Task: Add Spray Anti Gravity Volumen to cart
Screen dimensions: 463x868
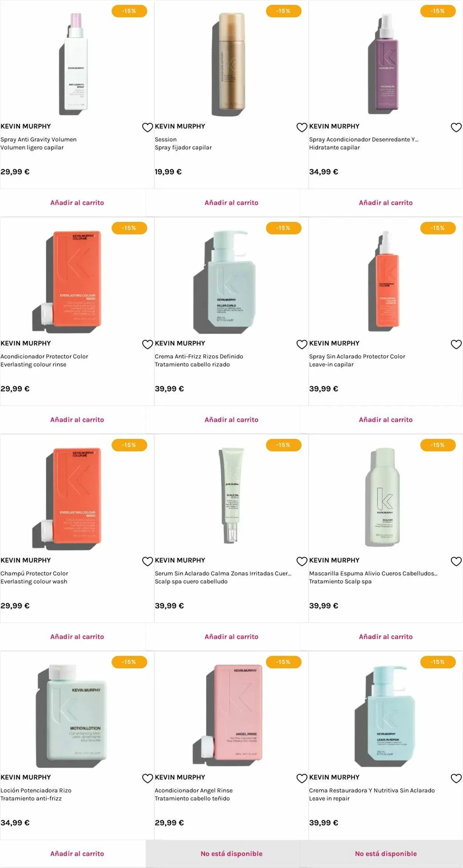Action: (77, 203)
